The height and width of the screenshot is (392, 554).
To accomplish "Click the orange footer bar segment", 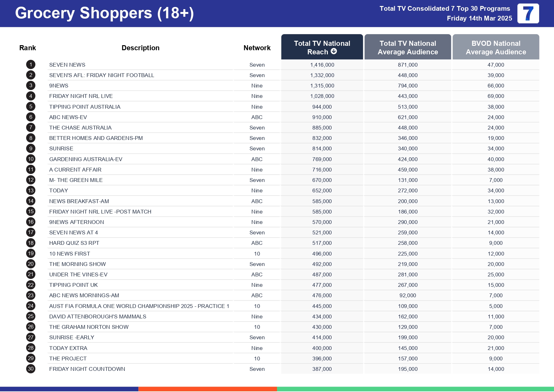I will coord(208,389).
